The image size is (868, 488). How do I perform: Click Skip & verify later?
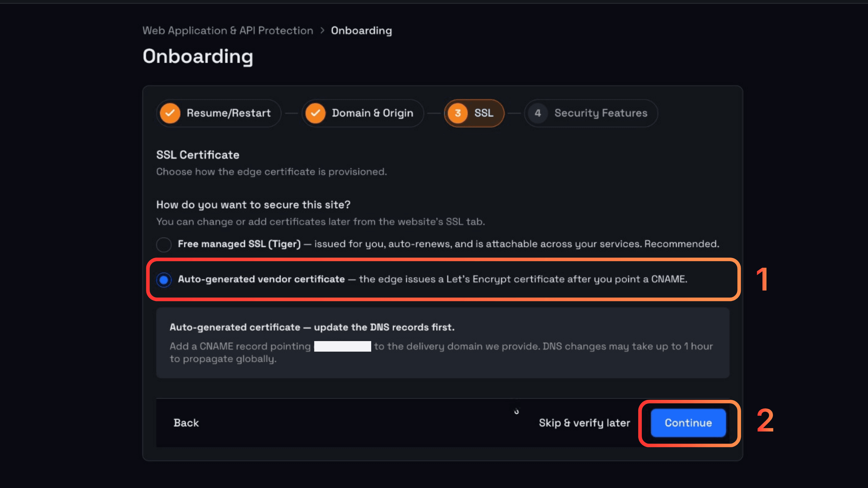tap(584, 423)
